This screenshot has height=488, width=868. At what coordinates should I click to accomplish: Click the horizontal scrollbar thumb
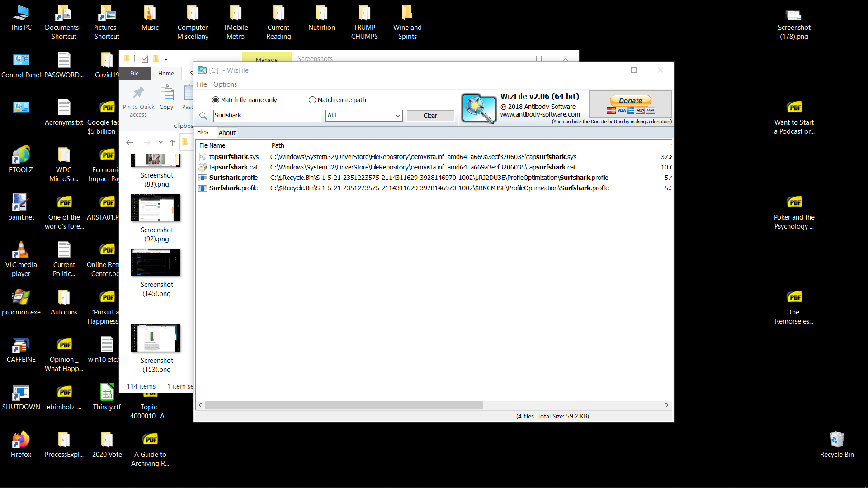pos(344,405)
